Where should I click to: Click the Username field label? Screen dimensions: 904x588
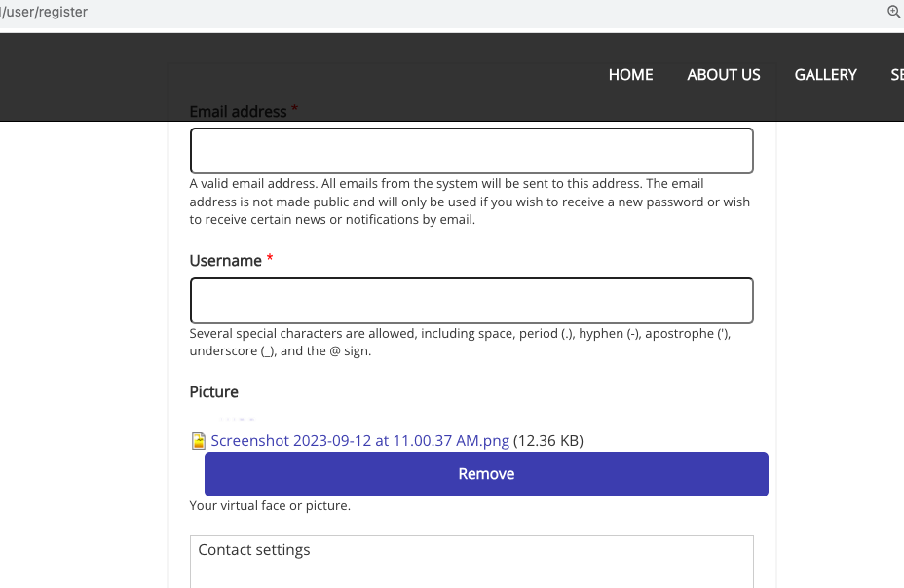click(225, 261)
